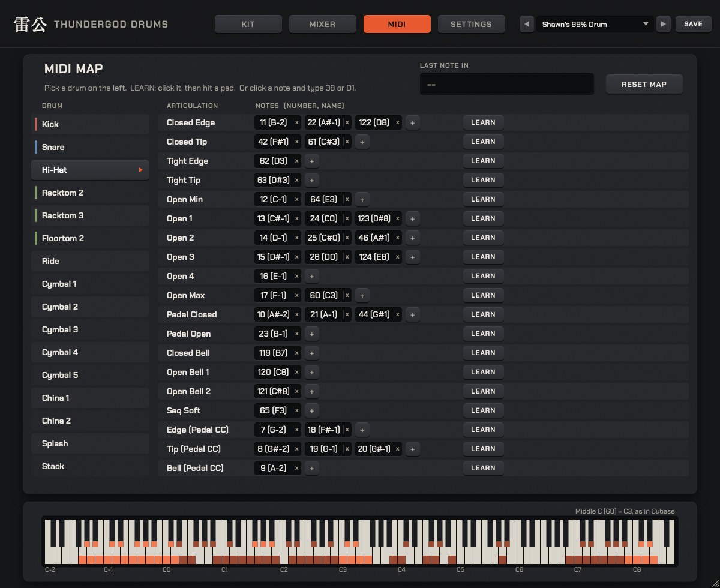720x588 pixels.
Task: Select the MIDI tab
Action: (397, 24)
